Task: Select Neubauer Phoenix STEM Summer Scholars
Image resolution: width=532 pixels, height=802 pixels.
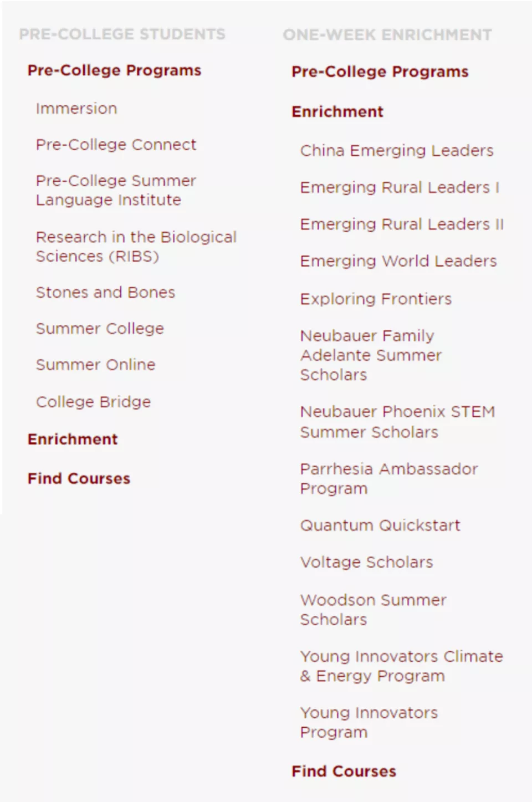Action: [397, 422]
